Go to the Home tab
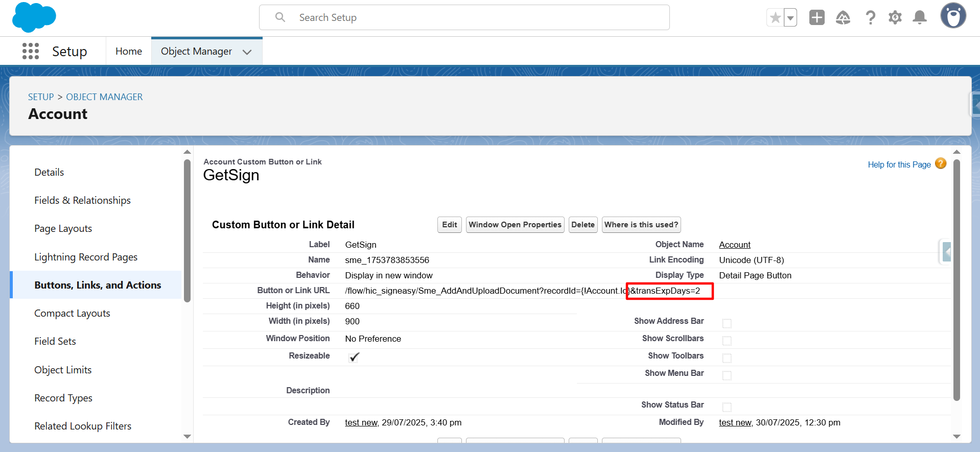The height and width of the screenshot is (452, 980). coord(129,51)
